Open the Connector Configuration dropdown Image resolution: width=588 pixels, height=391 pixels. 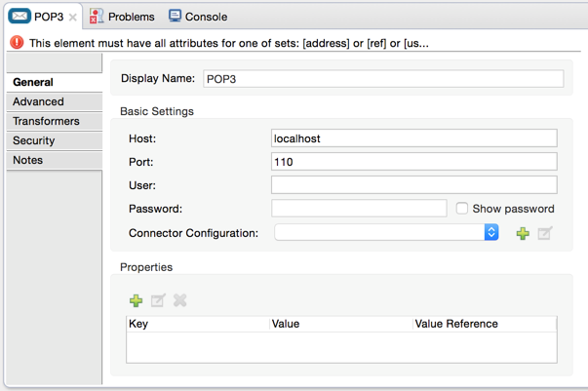(386, 232)
